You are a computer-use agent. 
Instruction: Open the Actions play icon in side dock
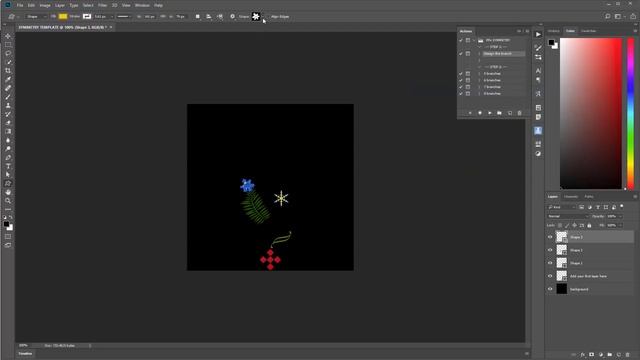coord(538,34)
